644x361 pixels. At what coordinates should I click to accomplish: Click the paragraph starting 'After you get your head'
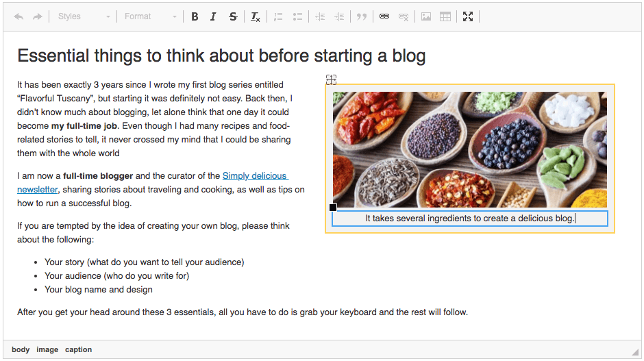point(243,312)
